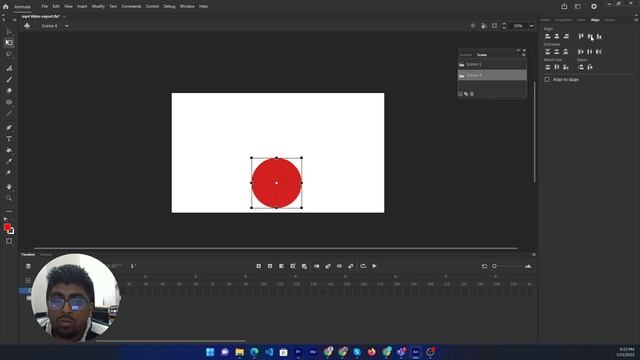The height and width of the screenshot is (360, 640).
Task: Enable the Align to stage checkbox
Action: (547, 80)
